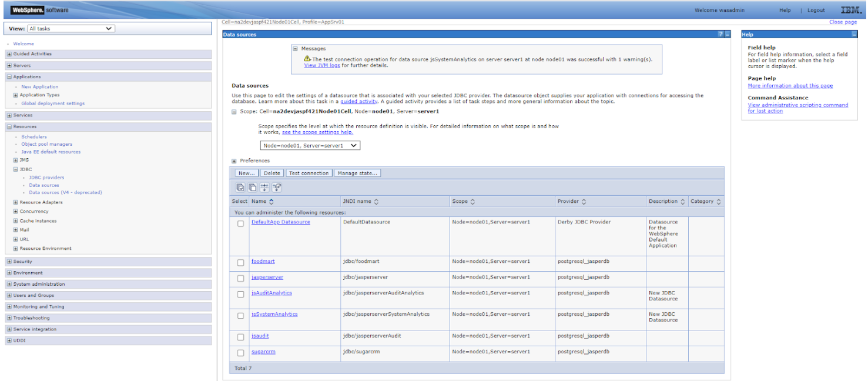
Task: Collapse the Messages box
Action: pos(296,49)
